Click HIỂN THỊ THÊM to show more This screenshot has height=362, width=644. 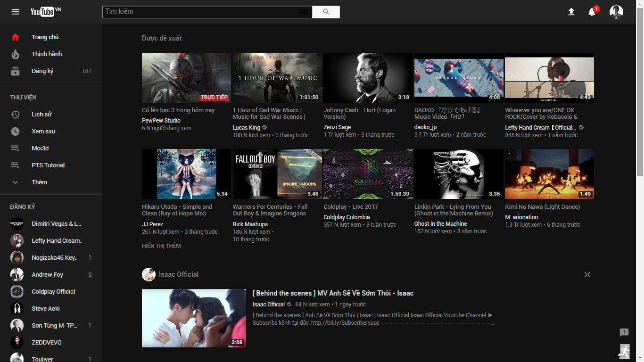[161, 246]
